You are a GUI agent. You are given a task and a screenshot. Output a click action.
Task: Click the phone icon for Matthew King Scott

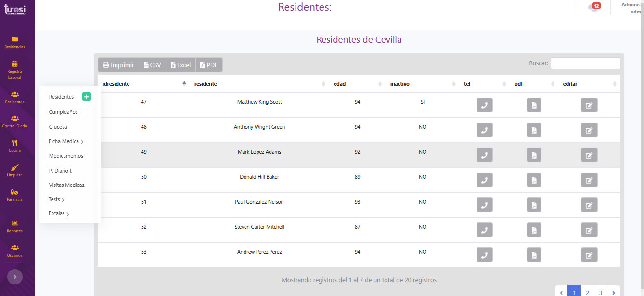(484, 105)
